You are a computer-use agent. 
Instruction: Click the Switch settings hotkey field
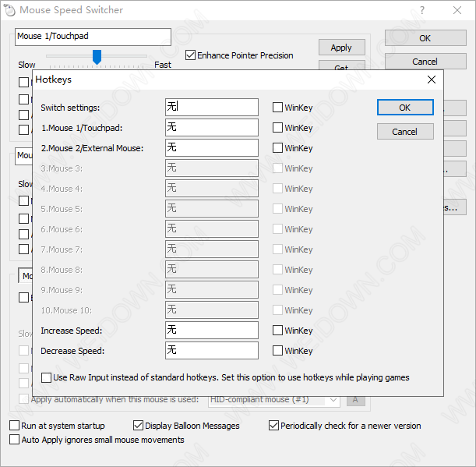(x=211, y=108)
